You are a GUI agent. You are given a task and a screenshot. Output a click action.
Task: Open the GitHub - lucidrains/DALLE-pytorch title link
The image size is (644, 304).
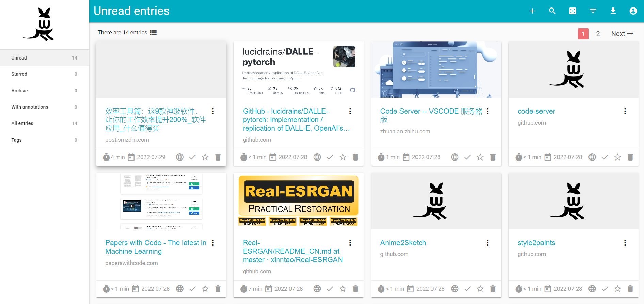click(296, 120)
